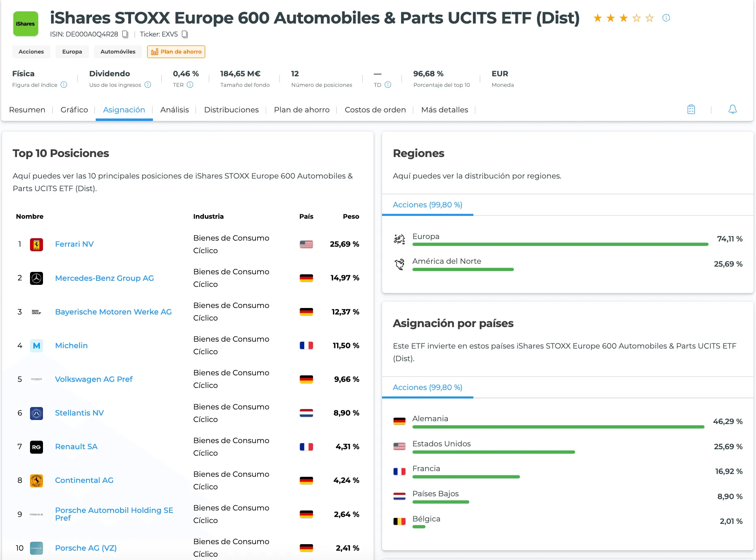Click the Stellantis logo icon
Viewport: 756px width, 560px height.
[37, 413]
